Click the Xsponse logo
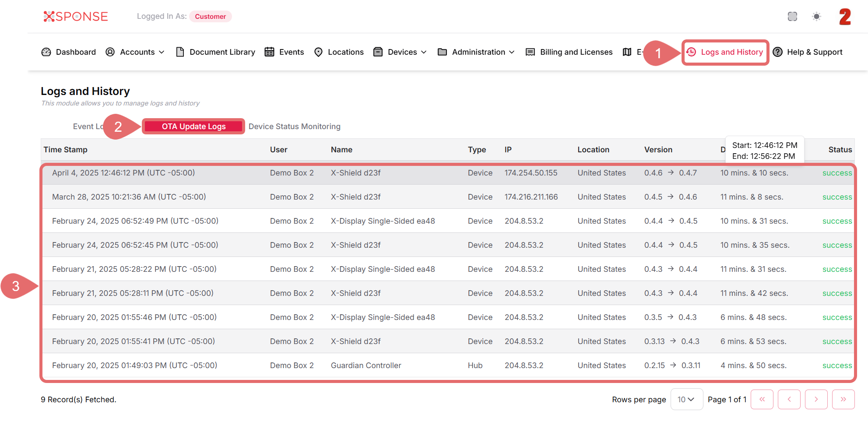This screenshot has height=425, width=868. pos(76,17)
